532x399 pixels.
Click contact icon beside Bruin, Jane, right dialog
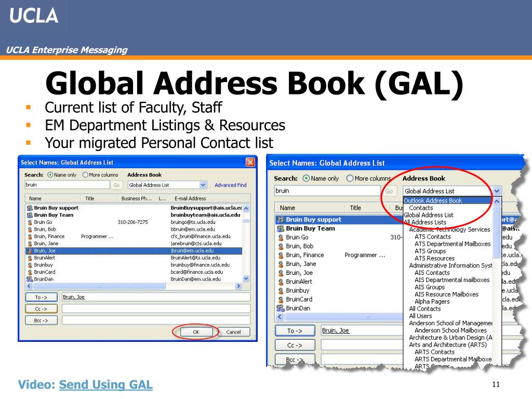click(x=281, y=264)
